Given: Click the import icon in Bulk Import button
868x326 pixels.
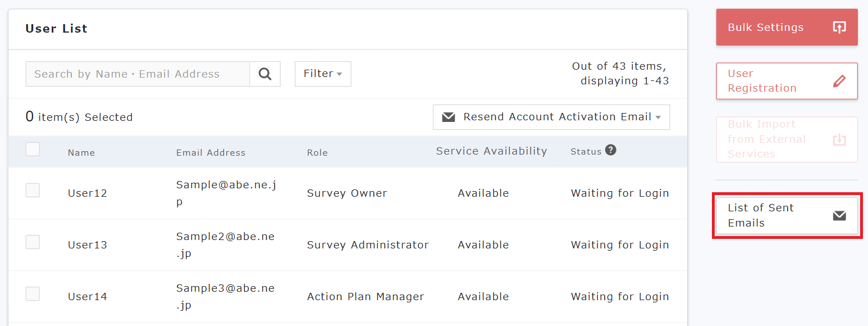Looking at the screenshot, I should (x=839, y=139).
